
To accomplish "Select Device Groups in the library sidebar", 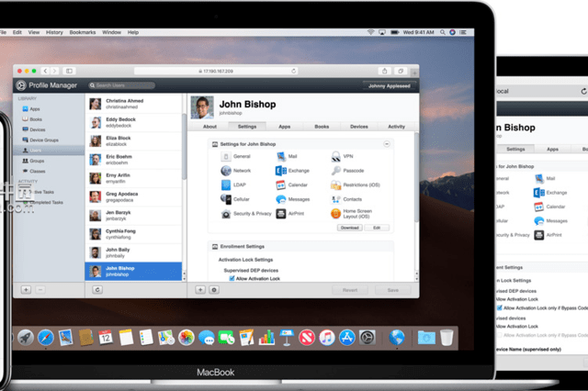I will click(49, 140).
